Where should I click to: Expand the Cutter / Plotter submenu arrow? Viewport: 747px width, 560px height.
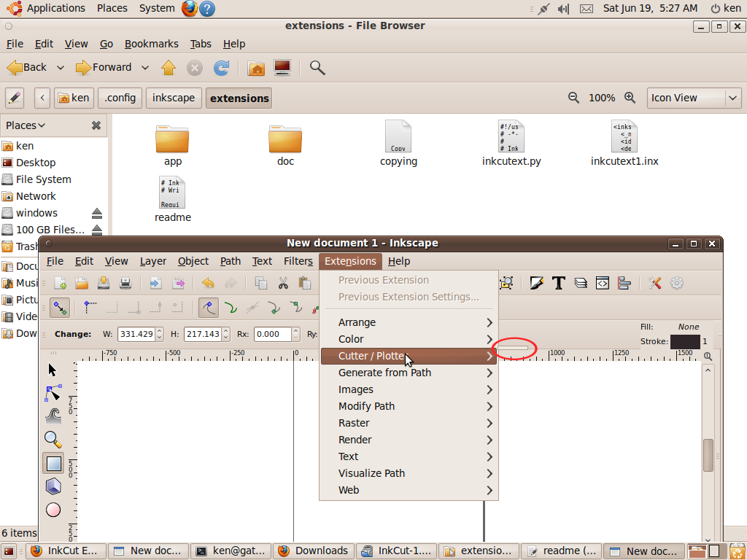pyautogui.click(x=490, y=356)
